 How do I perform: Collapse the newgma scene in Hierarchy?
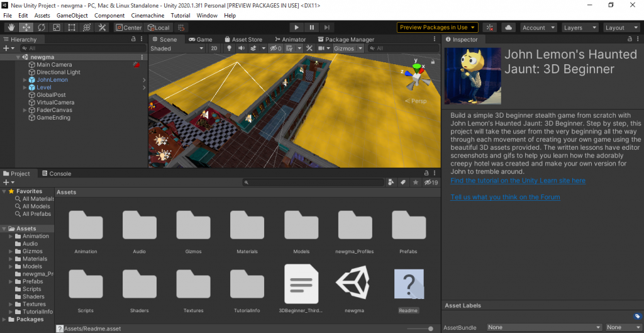(18, 57)
